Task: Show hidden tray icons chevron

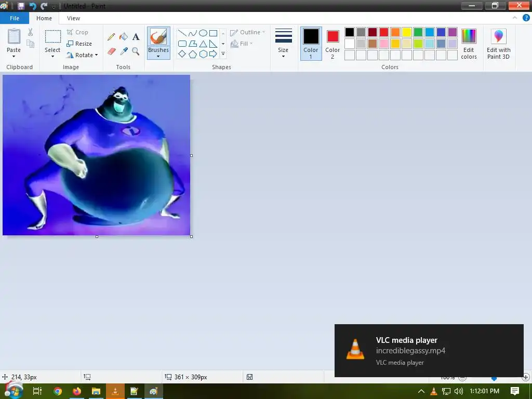Action: pyautogui.click(x=421, y=391)
